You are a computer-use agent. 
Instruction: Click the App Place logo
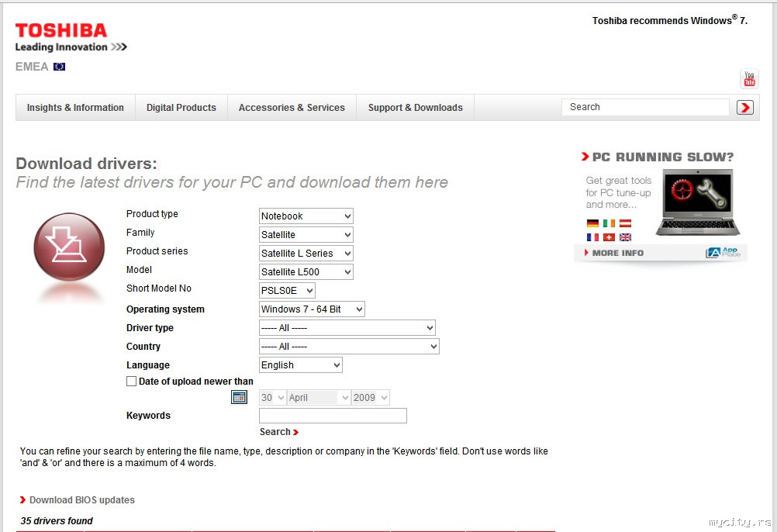click(723, 253)
